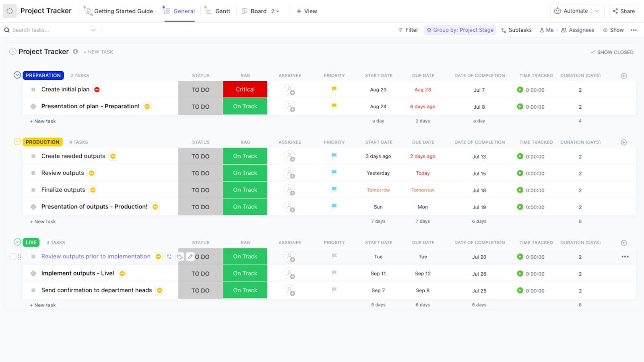Image resolution: width=644 pixels, height=362 pixels.
Task: Click the red Critical RAG status
Action: [245, 89]
